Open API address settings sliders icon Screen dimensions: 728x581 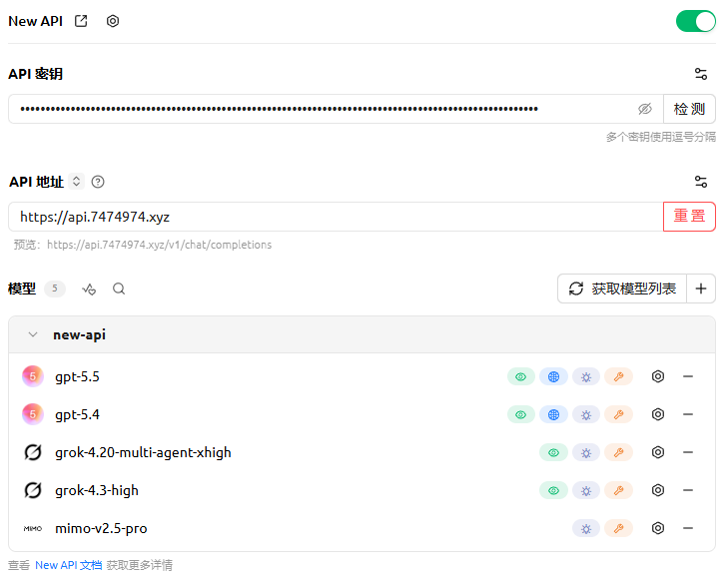pyautogui.click(x=701, y=182)
